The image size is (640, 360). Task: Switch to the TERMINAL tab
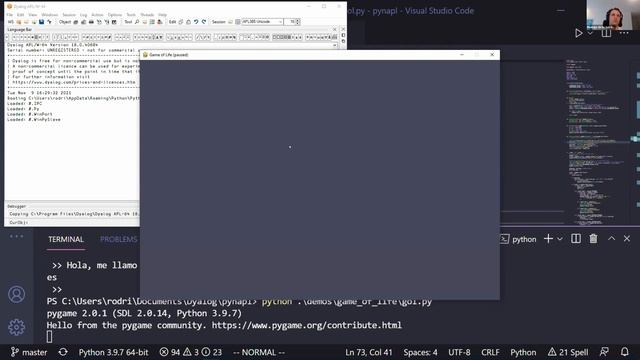pyautogui.click(x=66, y=240)
